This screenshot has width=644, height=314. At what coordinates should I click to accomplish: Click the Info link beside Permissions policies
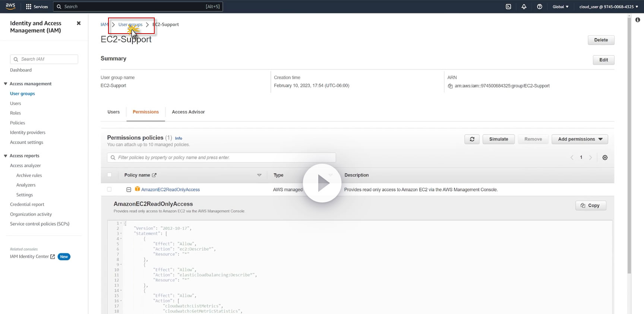(x=179, y=138)
